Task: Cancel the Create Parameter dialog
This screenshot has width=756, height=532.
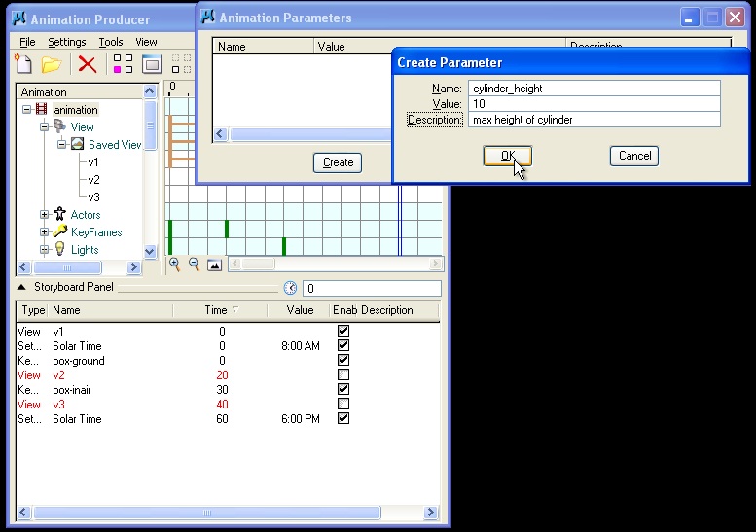Action: [x=634, y=157]
